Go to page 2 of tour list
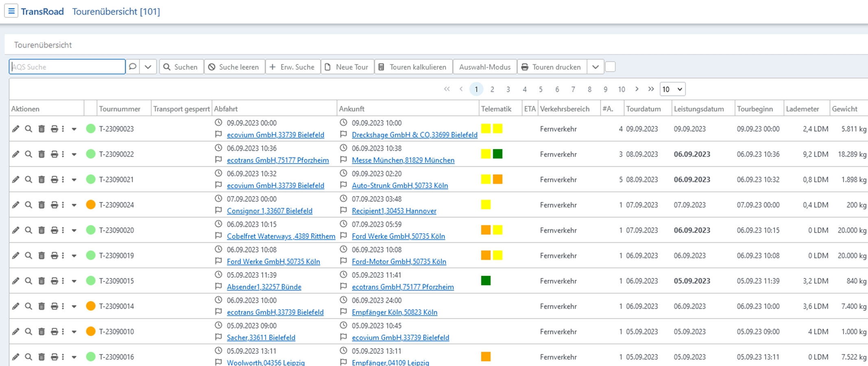Image resolution: width=868 pixels, height=366 pixels. (492, 89)
